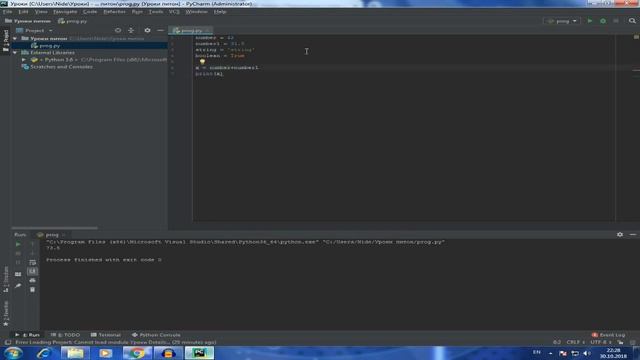This screenshot has height=360, width=640.
Task: Select Scratches and Consoles
Action: tap(61, 67)
